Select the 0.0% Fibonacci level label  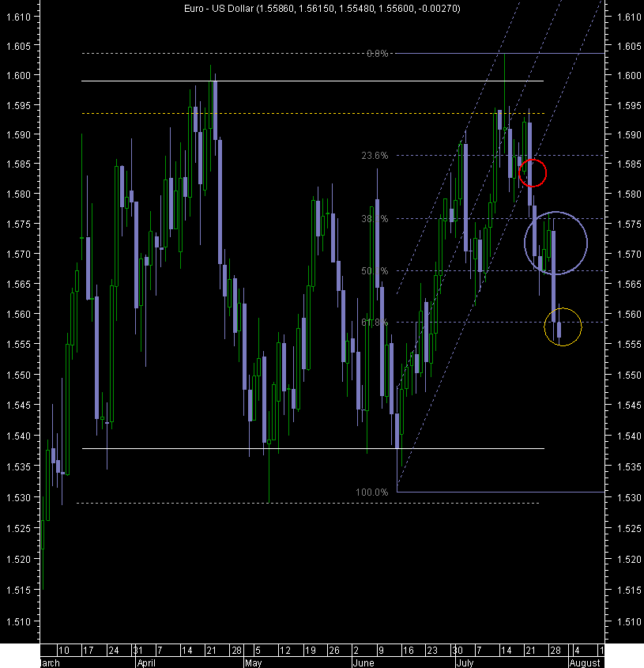(x=378, y=54)
